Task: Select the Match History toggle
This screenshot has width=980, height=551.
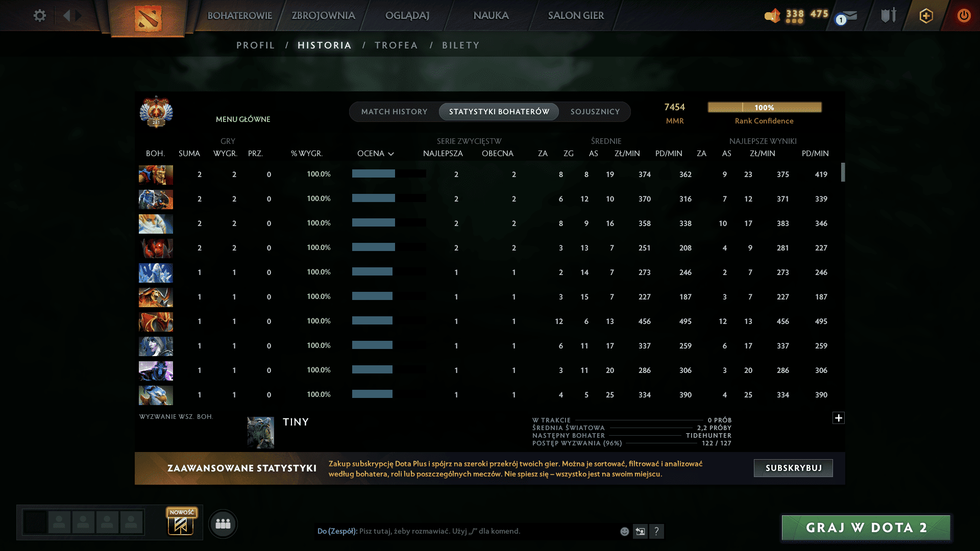Action: click(394, 112)
